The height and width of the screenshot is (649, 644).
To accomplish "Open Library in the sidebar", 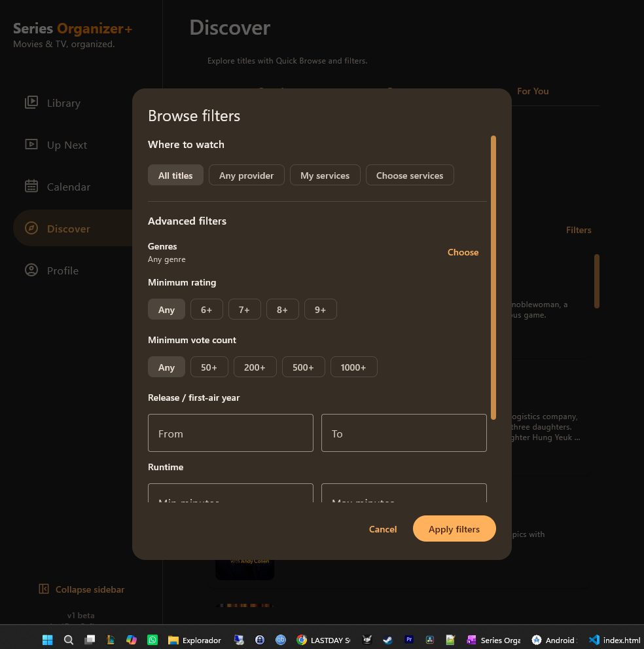I will 52,103.
